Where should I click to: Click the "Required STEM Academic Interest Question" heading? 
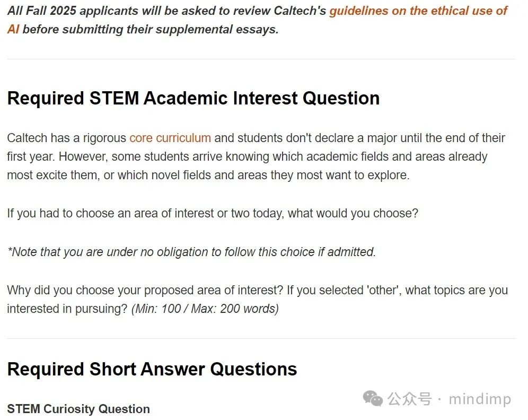(193, 98)
